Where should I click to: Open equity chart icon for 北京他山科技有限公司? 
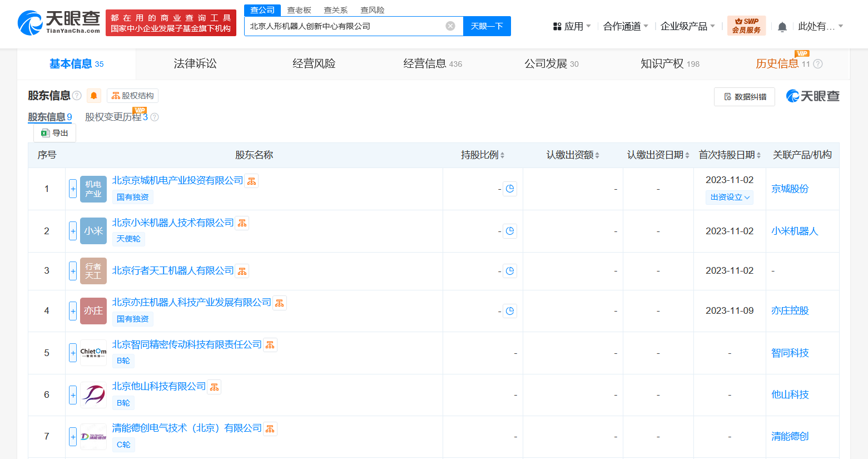coord(214,387)
